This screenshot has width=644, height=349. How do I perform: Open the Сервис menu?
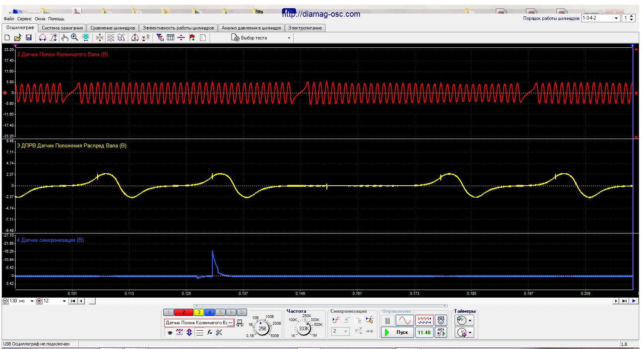(x=24, y=19)
